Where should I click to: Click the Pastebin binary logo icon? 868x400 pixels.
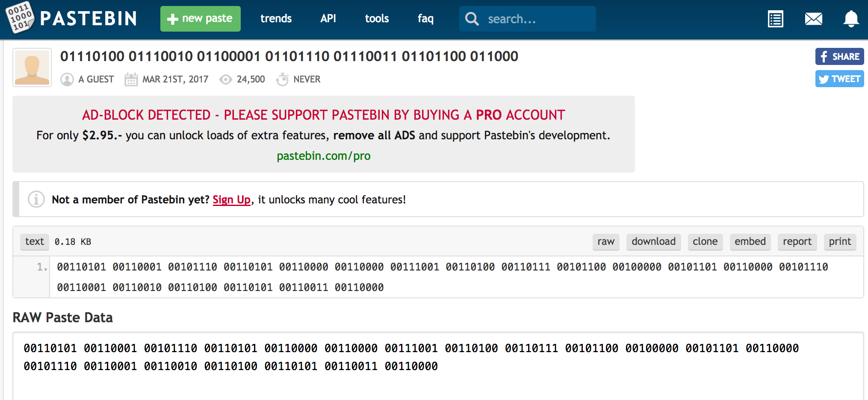point(20,18)
